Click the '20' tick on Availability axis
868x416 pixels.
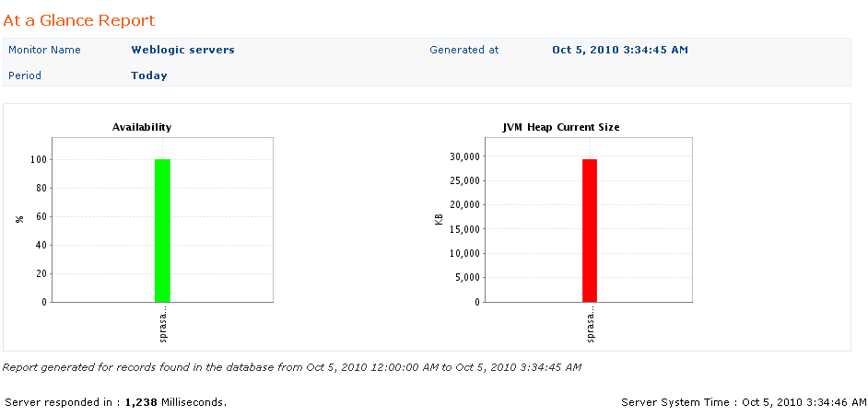(x=42, y=274)
